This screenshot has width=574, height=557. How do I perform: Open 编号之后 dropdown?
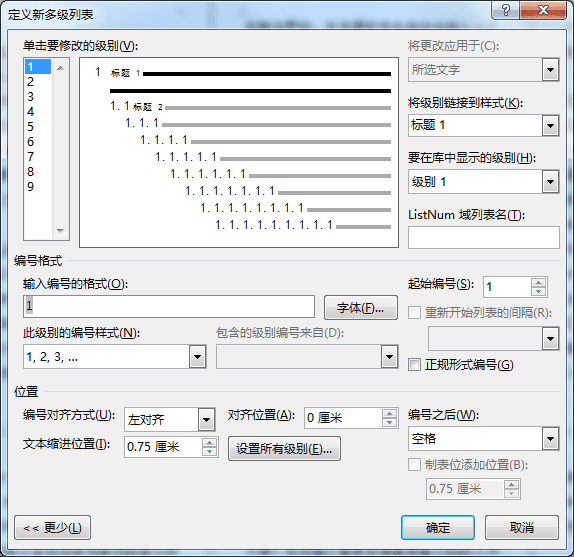point(550,438)
